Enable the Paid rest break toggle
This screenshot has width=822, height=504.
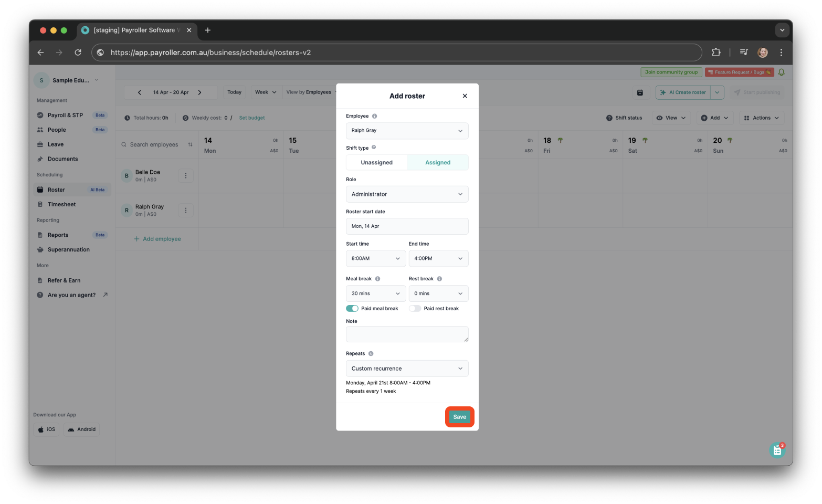click(415, 308)
